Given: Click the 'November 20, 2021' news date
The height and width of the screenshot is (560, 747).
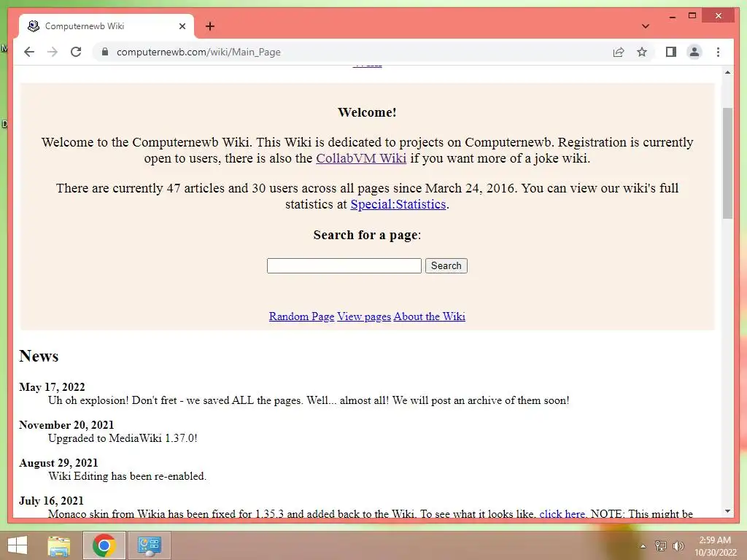Looking at the screenshot, I should [66, 425].
